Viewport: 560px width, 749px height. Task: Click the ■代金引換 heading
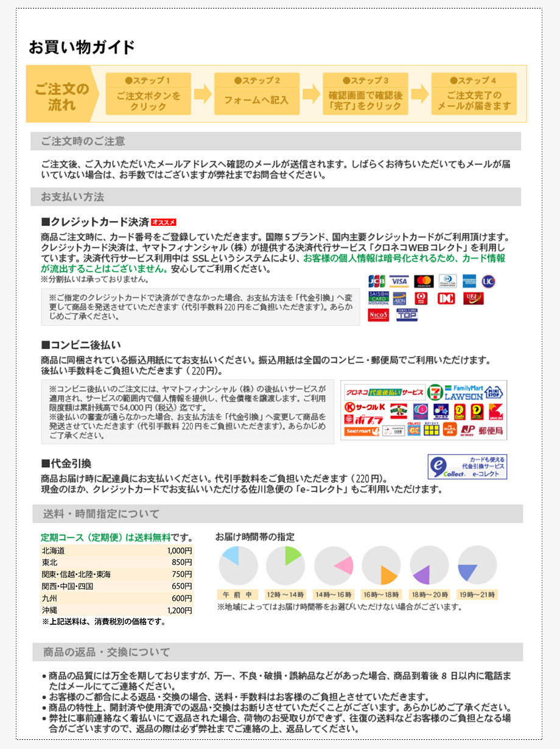[x=66, y=463]
